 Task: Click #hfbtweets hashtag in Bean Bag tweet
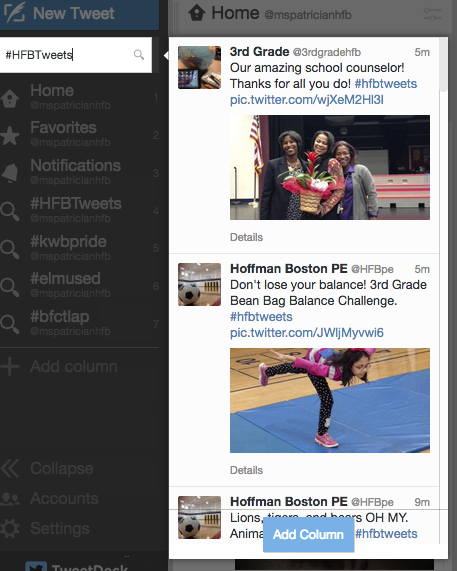261,317
